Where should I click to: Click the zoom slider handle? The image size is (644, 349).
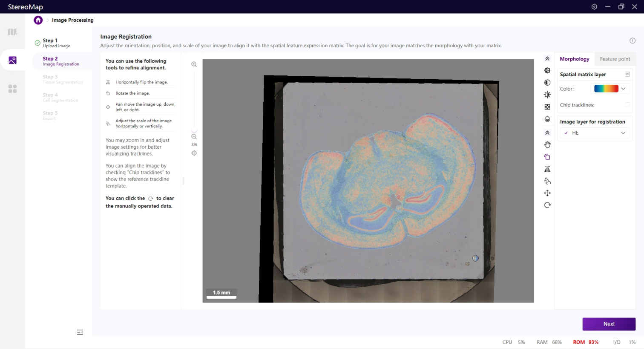pyautogui.click(x=194, y=130)
